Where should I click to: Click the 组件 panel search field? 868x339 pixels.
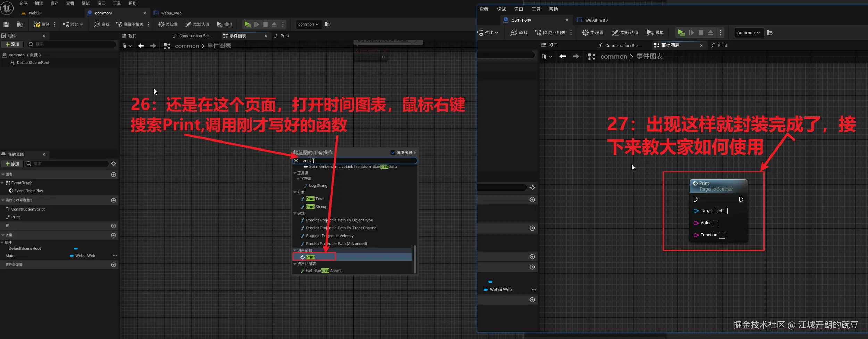pos(72,44)
